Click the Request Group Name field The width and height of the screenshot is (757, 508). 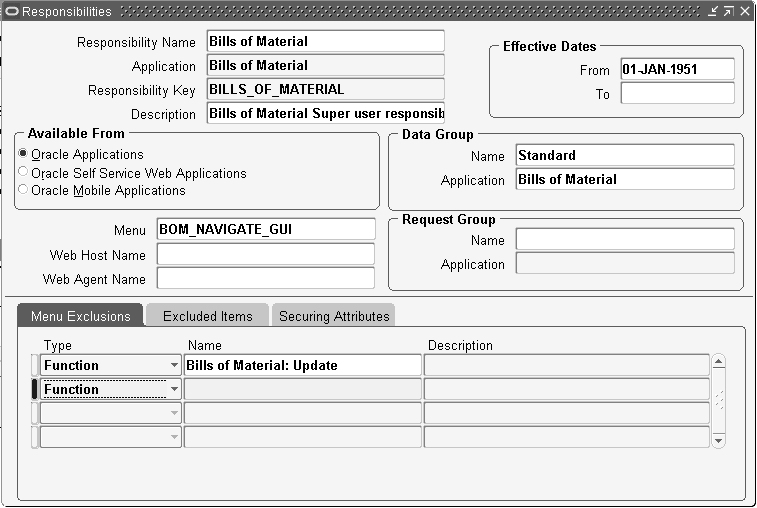tap(625, 240)
